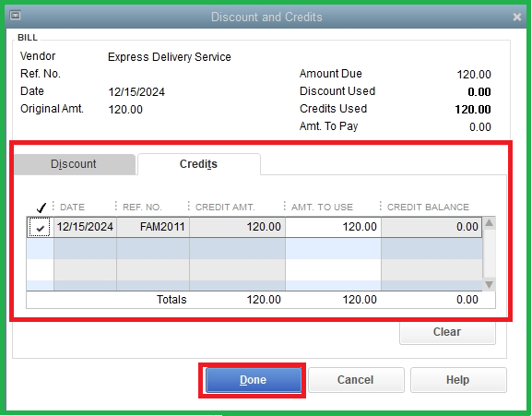Click the Cancel button
532x416 pixels.
356,380
